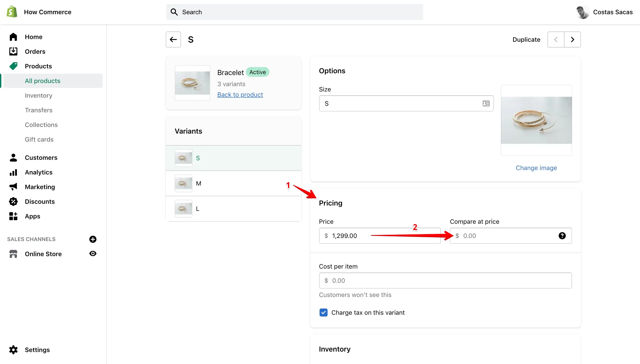Open Online Store sales channel
640x364 pixels.
tap(43, 254)
